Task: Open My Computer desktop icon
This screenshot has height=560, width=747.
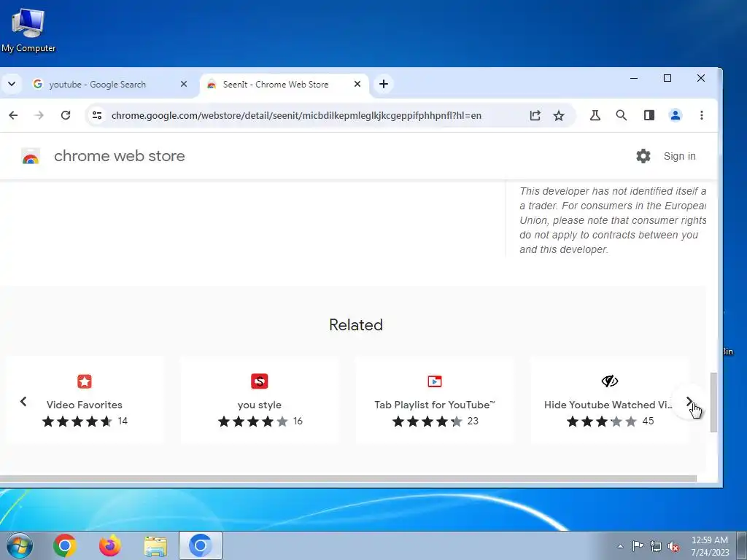Action: (28, 31)
